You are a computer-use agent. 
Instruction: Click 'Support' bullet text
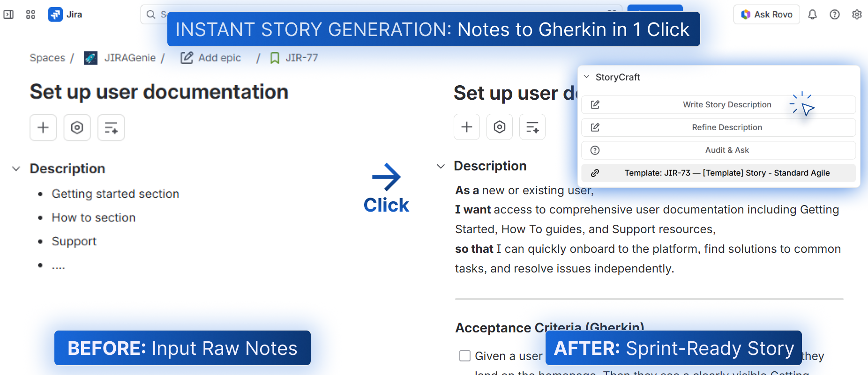pyautogui.click(x=74, y=242)
